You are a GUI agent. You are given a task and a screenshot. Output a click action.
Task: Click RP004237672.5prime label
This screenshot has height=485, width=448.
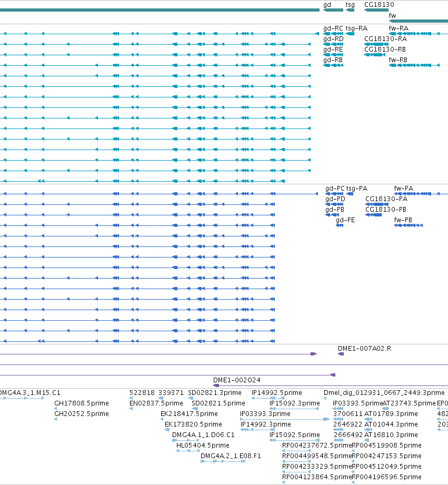317,446
